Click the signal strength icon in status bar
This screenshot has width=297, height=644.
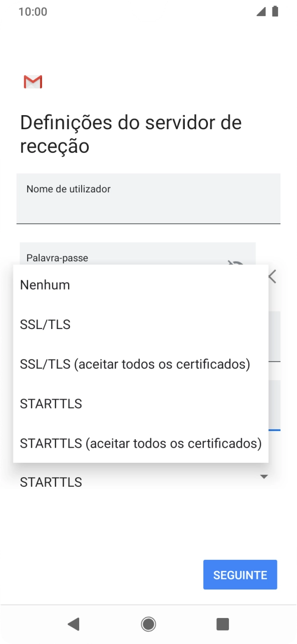click(262, 11)
